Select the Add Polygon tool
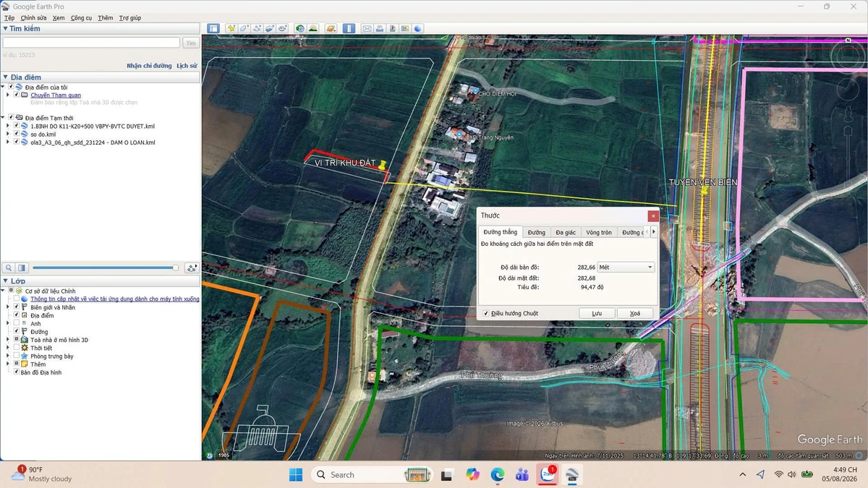Screen dimensions: 868x488 [x=244, y=28]
